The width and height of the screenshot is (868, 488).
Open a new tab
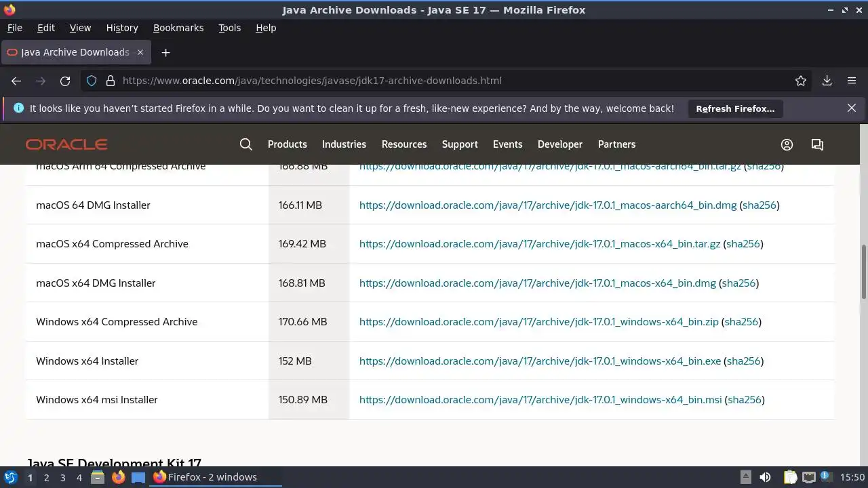165,52
